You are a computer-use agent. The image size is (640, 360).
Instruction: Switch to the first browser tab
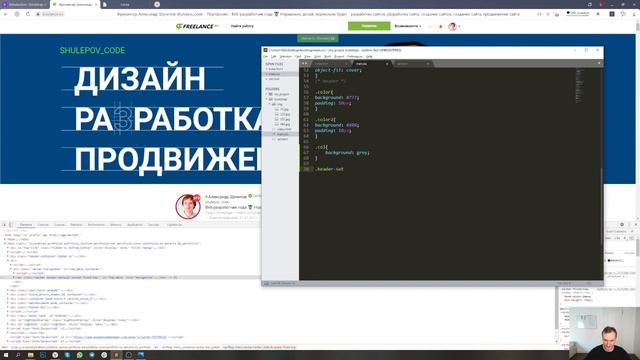tap(25, 4)
